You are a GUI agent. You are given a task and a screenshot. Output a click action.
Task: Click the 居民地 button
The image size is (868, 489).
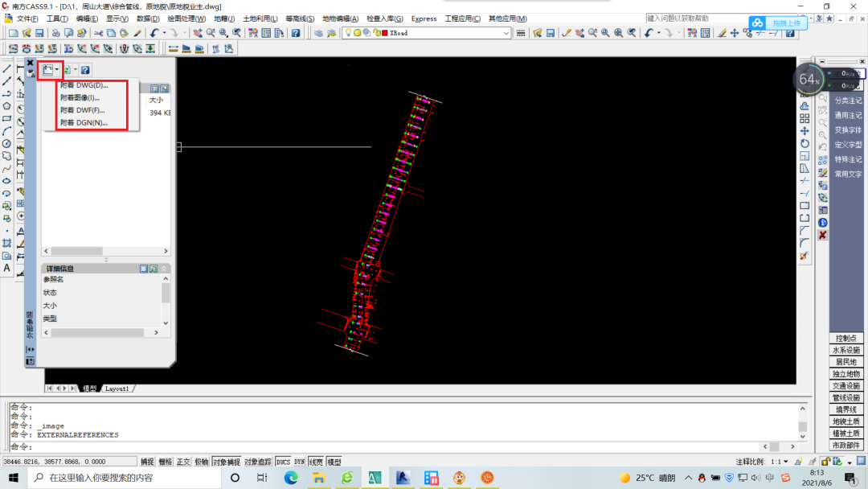point(845,362)
